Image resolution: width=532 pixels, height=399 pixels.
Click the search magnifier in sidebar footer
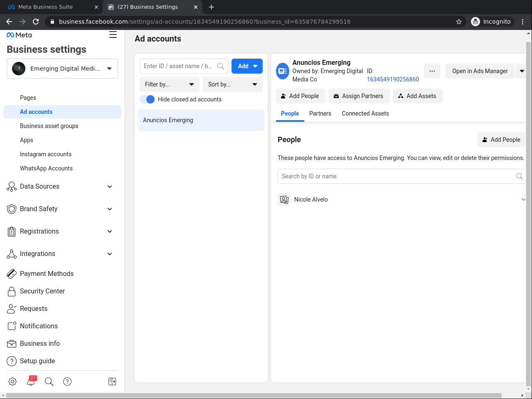tap(49, 382)
